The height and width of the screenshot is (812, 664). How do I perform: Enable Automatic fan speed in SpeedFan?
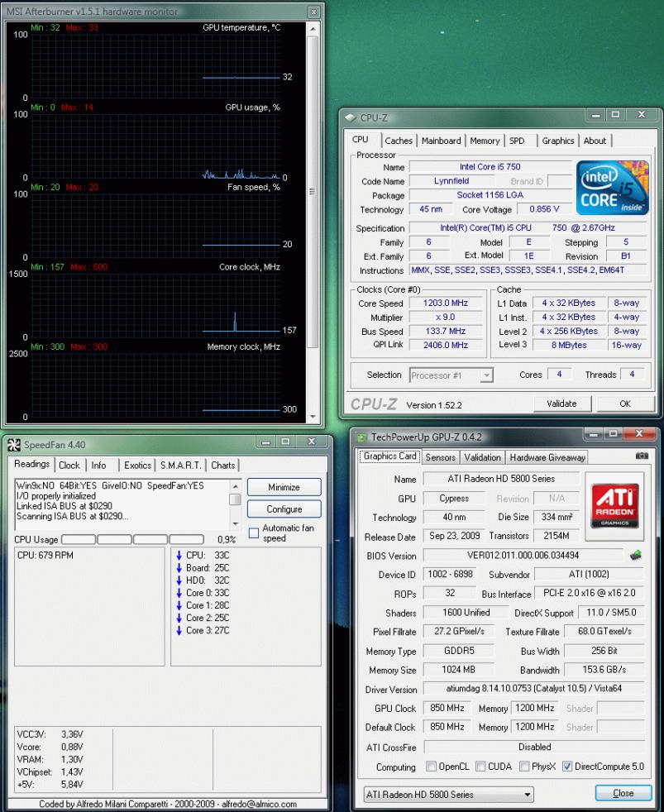254,533
